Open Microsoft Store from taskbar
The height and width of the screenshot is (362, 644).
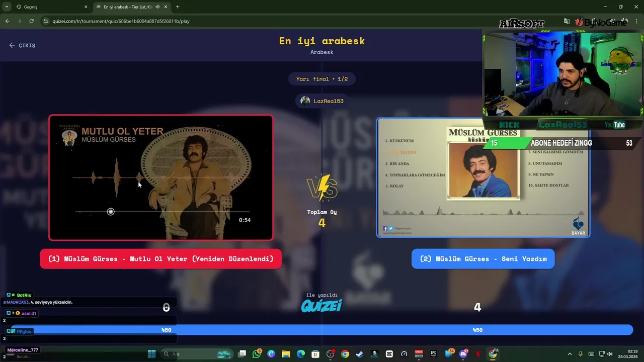tap(315, 354)
